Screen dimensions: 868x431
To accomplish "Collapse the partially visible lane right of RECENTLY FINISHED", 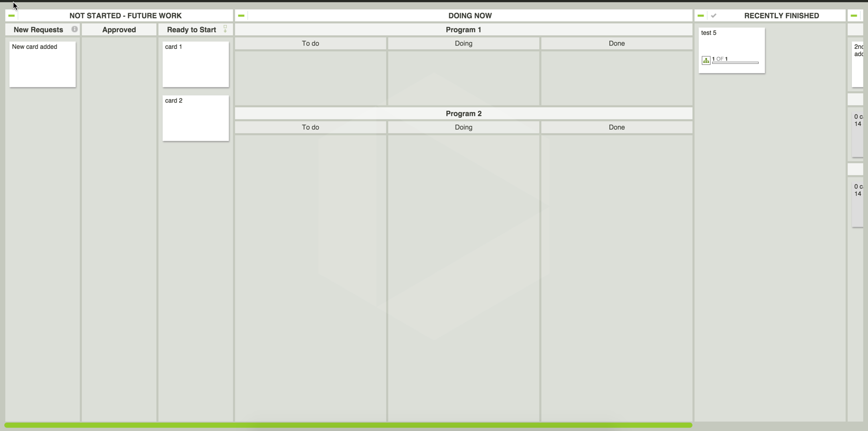I will click(854, 16).
